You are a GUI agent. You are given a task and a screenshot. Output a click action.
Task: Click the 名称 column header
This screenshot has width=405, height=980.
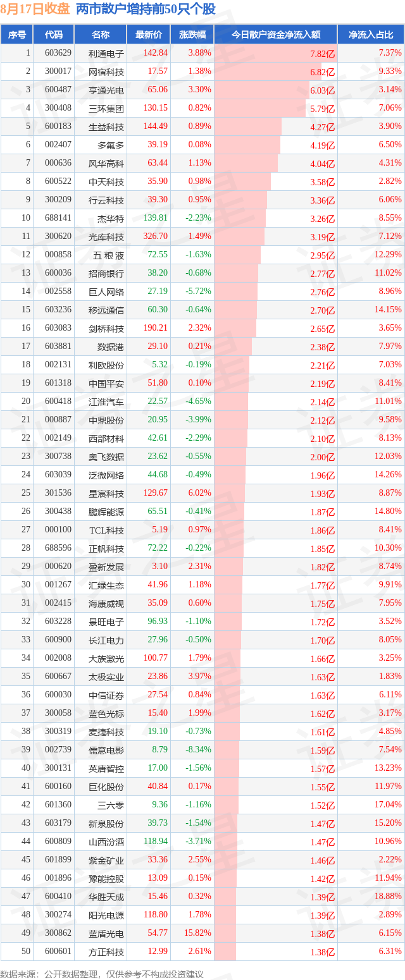pos(101,35)
